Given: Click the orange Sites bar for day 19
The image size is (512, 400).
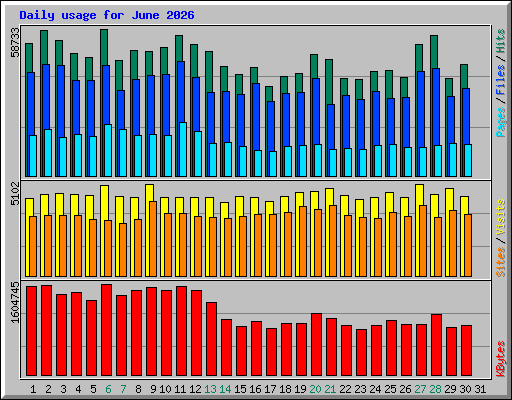Looking at the screenshot, I should click(x=303, y=241).
